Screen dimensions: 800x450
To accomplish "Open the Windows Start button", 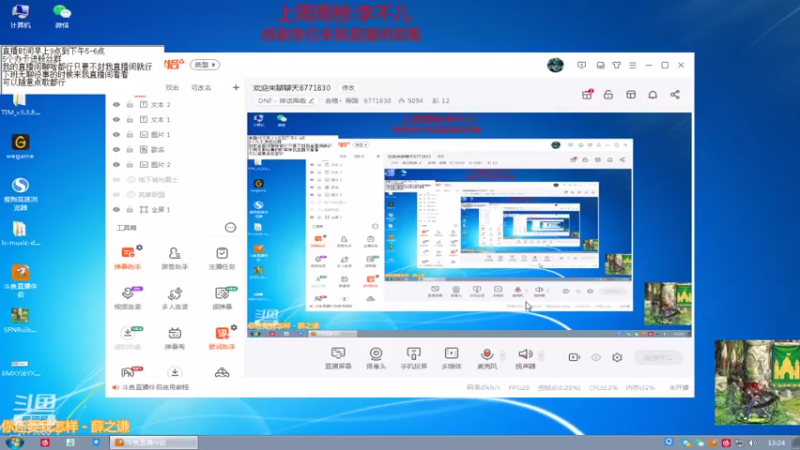I will (14, 442).
